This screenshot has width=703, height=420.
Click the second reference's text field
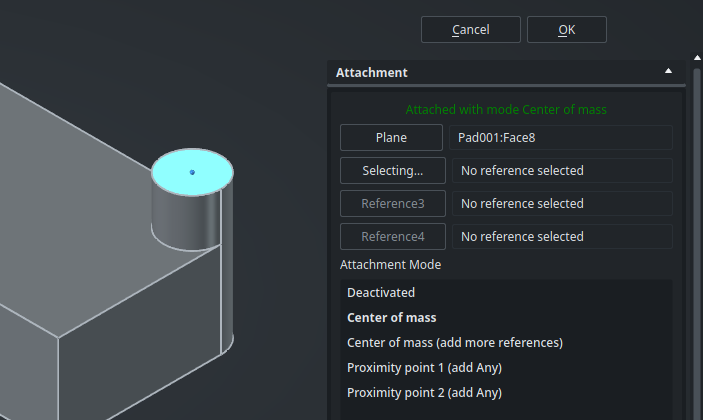click(x=562, y=171)
